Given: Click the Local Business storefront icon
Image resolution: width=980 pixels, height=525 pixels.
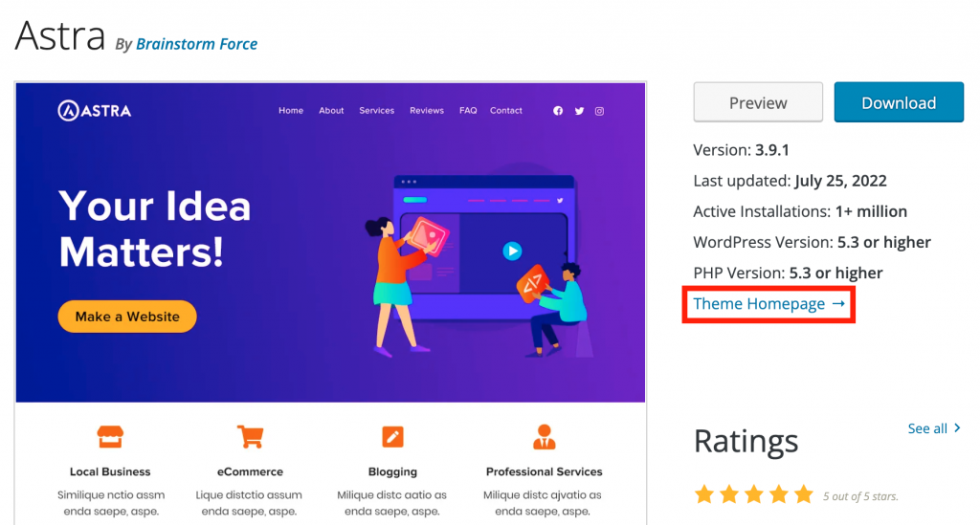Looking at the screenshot, I should [x=110, y=437].
